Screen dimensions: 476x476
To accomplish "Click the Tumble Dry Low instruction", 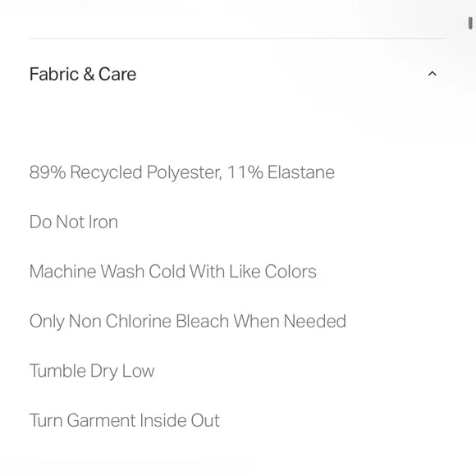I will point(92,371).
